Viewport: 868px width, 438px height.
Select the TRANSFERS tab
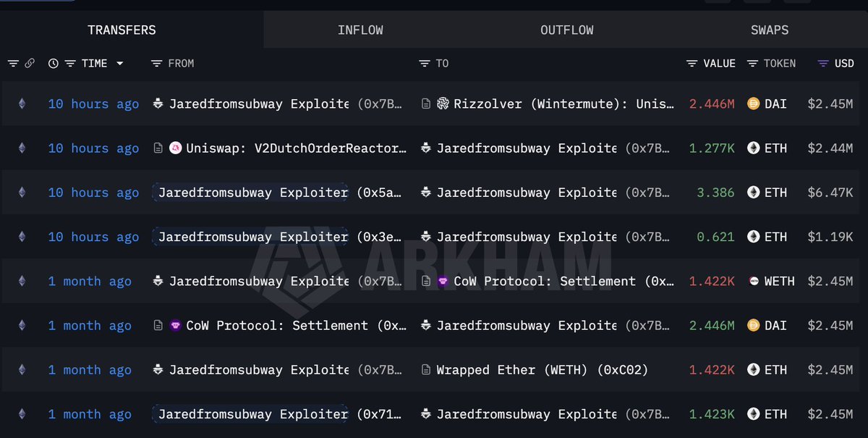click(122, 30)
